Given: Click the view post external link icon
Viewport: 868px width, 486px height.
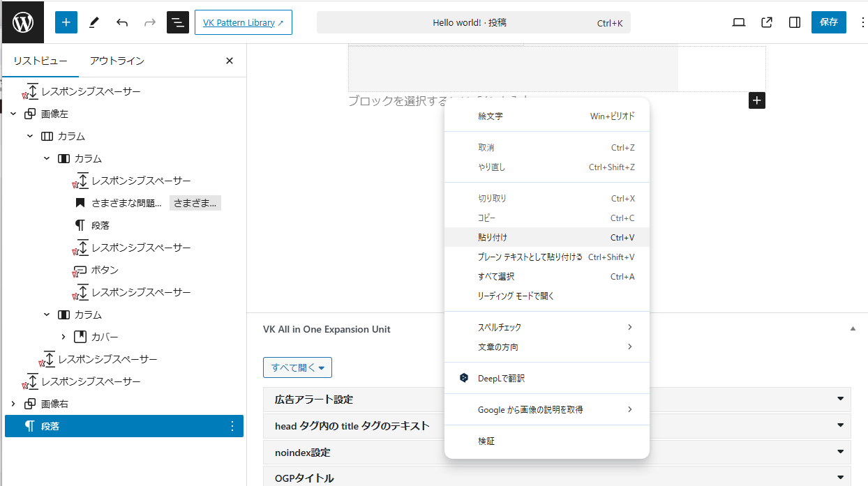Looking at the screenshot, I should 767,22.
